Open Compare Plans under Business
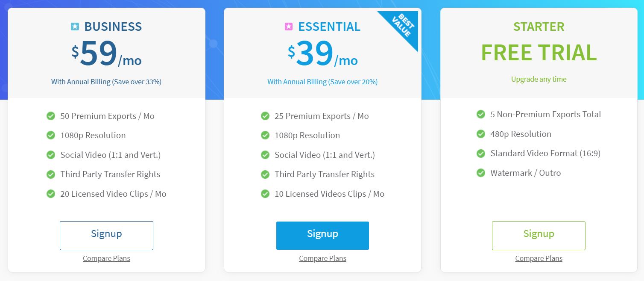644x281 pixels. pyautogui.click(x=106, y=258)
